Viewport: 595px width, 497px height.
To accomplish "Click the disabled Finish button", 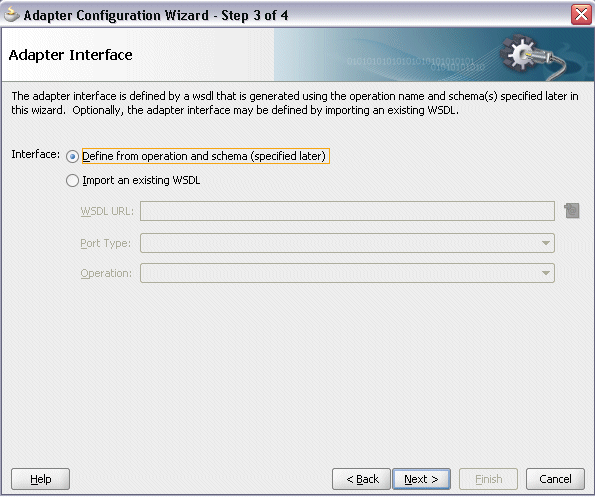I will pyautogui.click(x=488, y=479).
